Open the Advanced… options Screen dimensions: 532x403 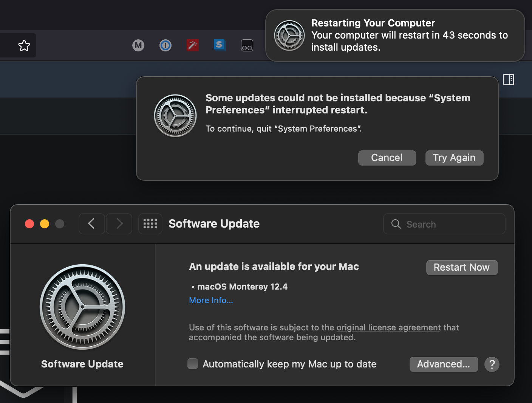(444, 364)
